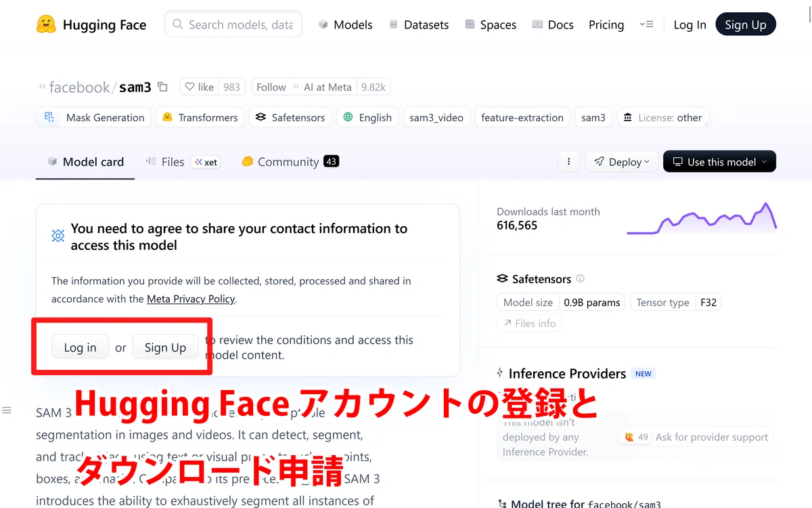This screenshot has width=812, height=508.
Task: Select the Transformers tag
Action: 200,117
